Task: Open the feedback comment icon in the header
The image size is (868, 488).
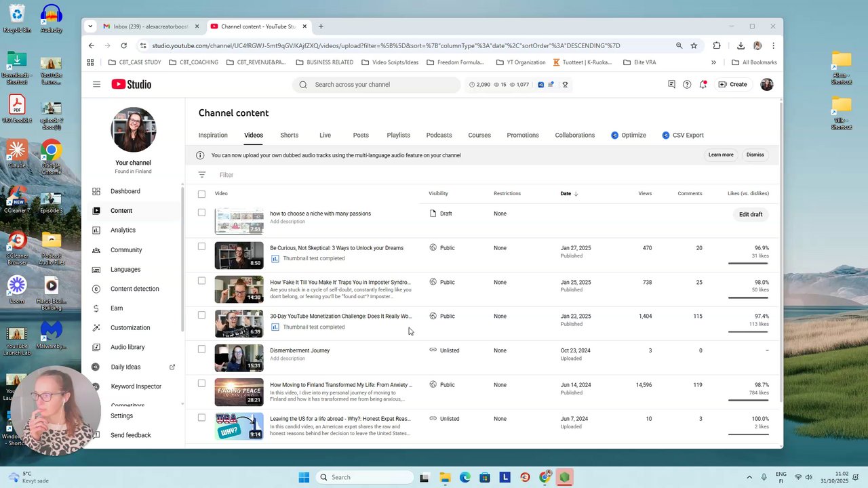Action: pos(671,85)
